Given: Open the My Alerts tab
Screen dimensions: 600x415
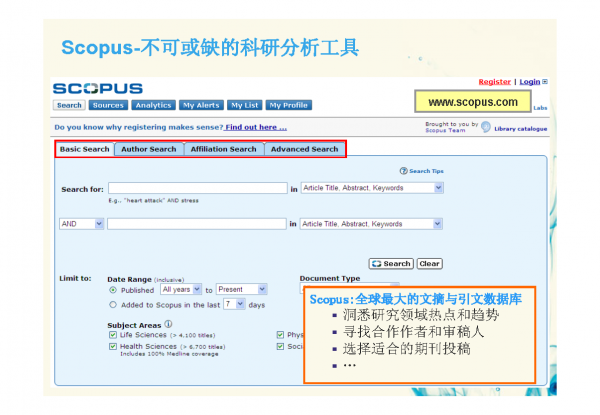Looking at the screenshot, I should [201, 105].
